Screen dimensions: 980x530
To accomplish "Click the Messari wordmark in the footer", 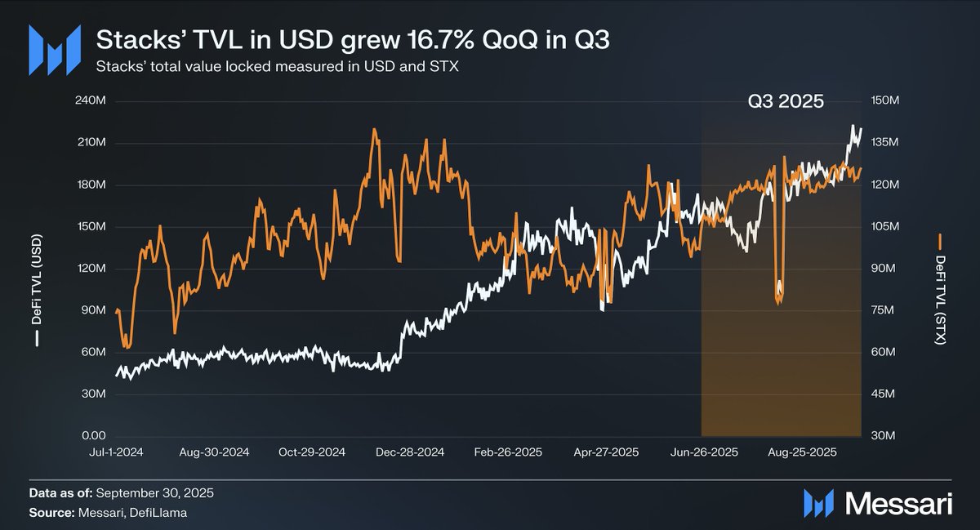I will click(x=898, y=504).
